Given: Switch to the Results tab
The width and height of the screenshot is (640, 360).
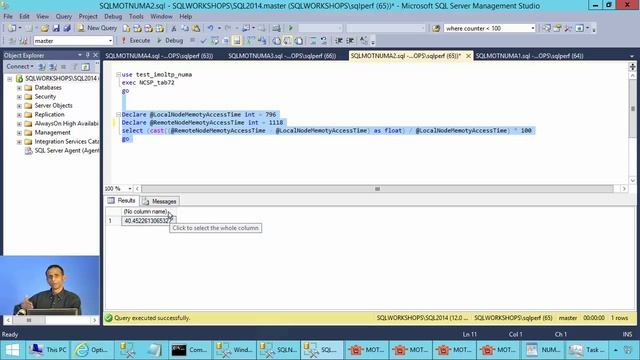Looking at the screenshot, I should [122, 201].
